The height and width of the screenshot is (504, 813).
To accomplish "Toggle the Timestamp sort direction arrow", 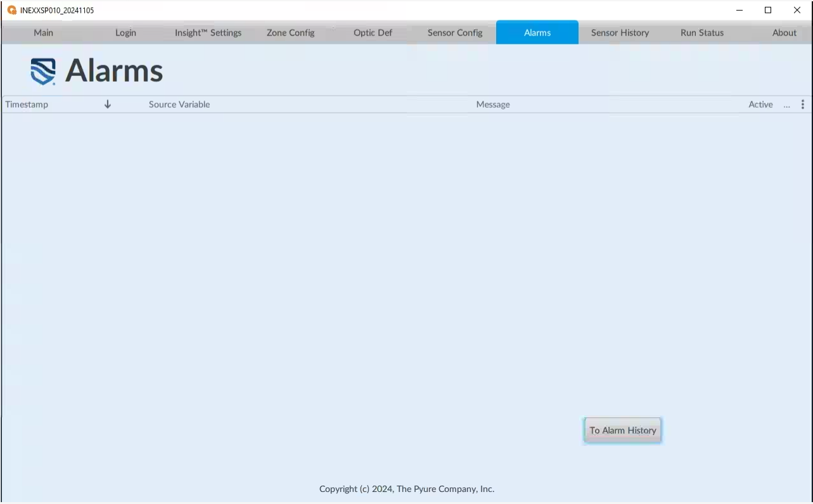I will click(x=108, y=104).
